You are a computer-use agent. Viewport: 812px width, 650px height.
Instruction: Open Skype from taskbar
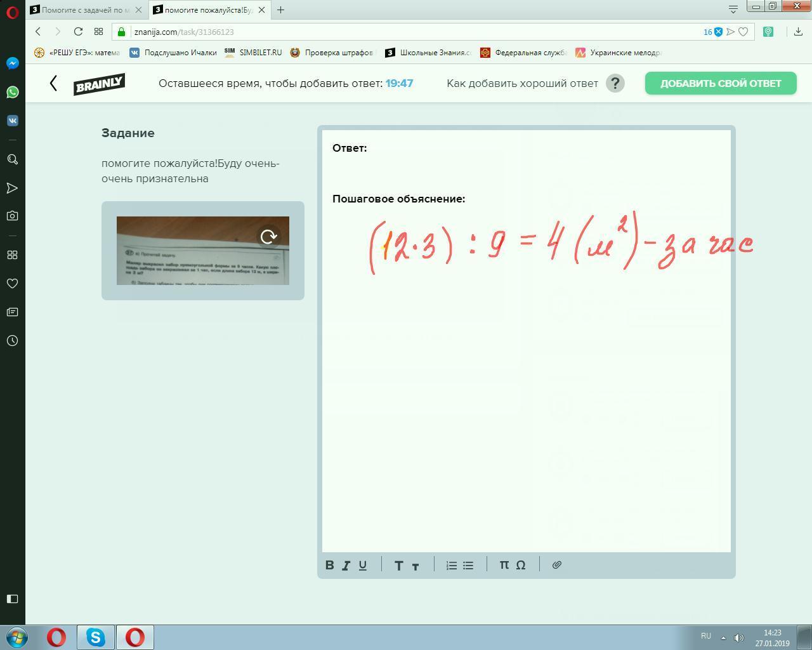96,637
